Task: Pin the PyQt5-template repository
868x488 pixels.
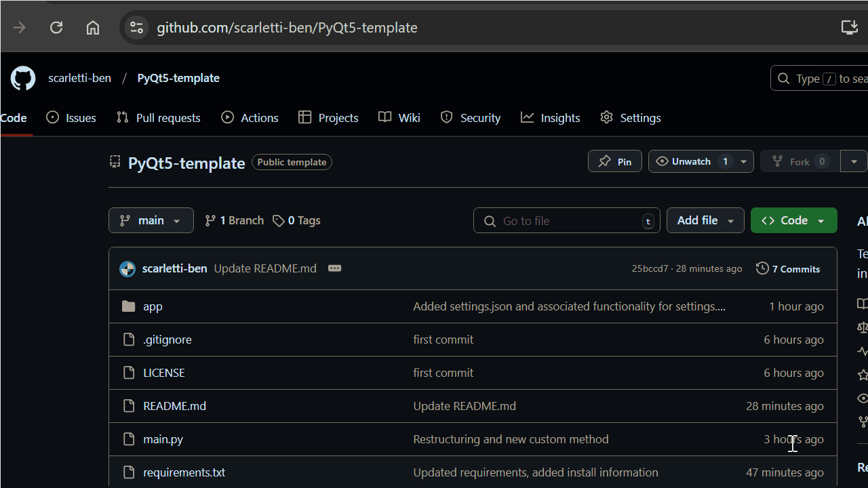Action: 615,161
